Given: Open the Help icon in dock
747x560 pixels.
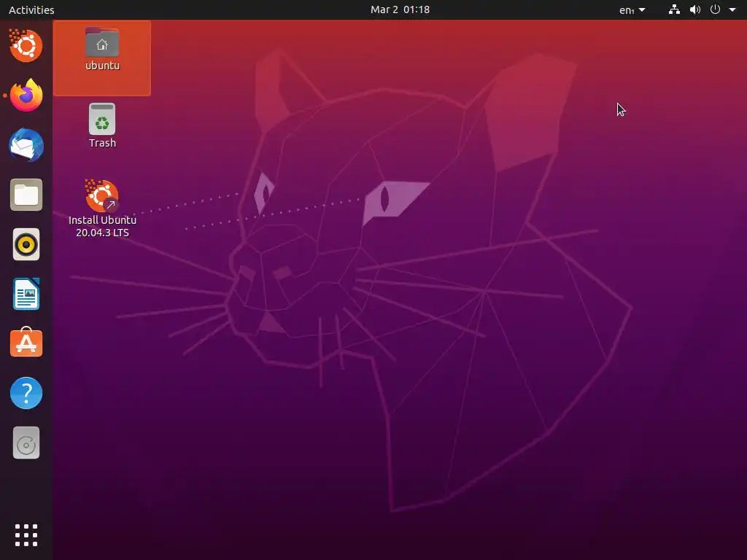Looking at the screenshot, I should 26,393.
